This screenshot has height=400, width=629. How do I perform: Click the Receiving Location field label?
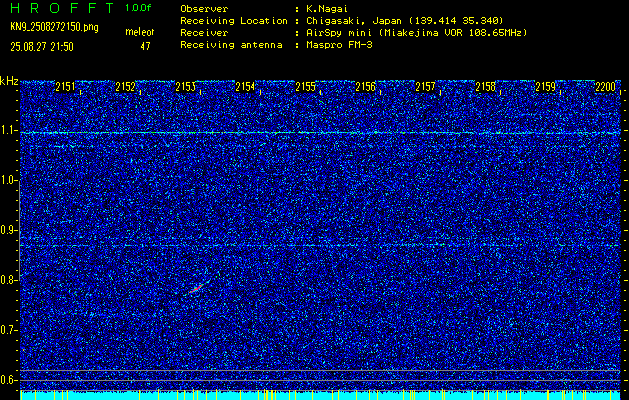click(x=234, y=20)
